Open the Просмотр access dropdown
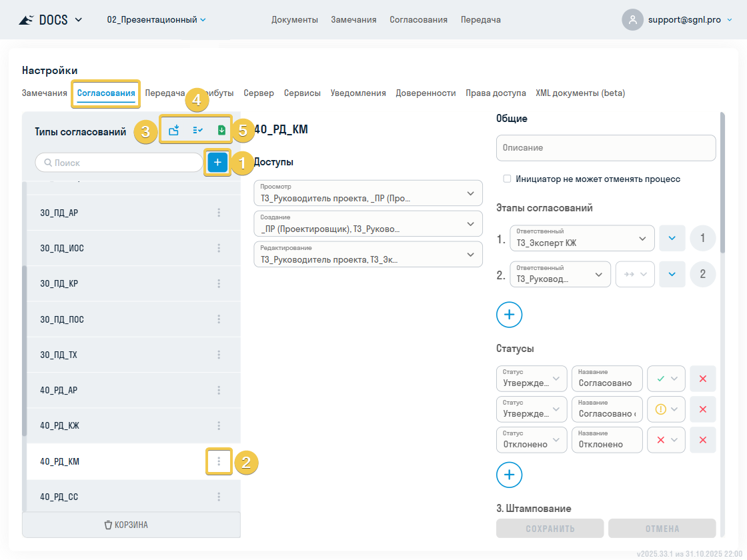Viewport: 747px width, 560px height. (367, 193)
